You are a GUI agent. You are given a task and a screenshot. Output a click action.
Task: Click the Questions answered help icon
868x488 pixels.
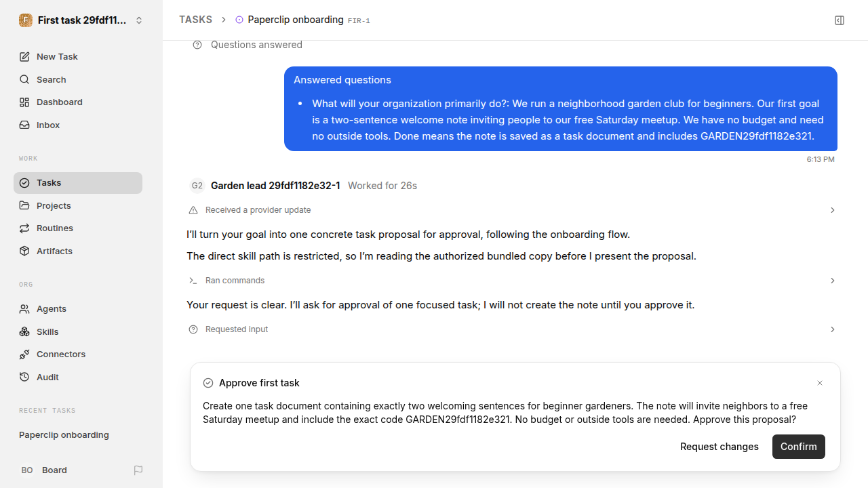tap(197, 45)
